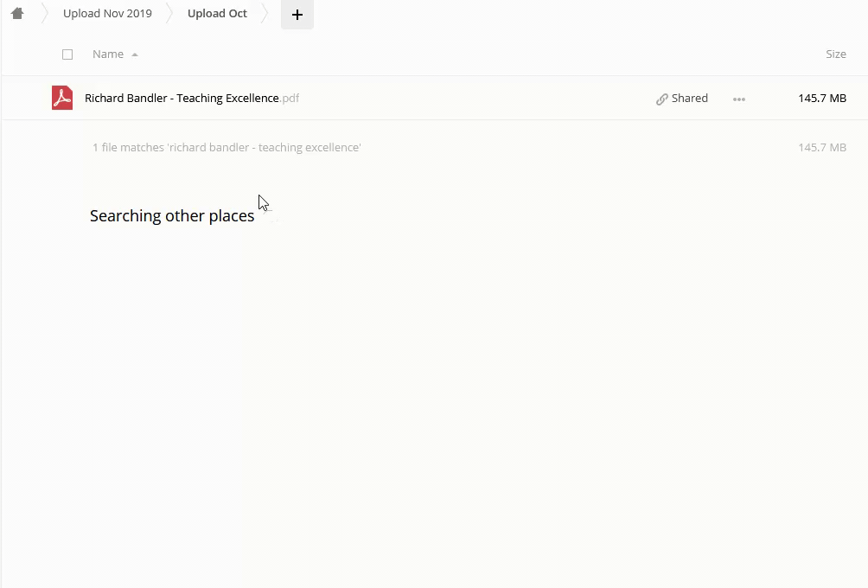Image resolution: width=868 pixels, height=588 pixels.
Task: Sort files by Size column header
Action: pos(835,54)
